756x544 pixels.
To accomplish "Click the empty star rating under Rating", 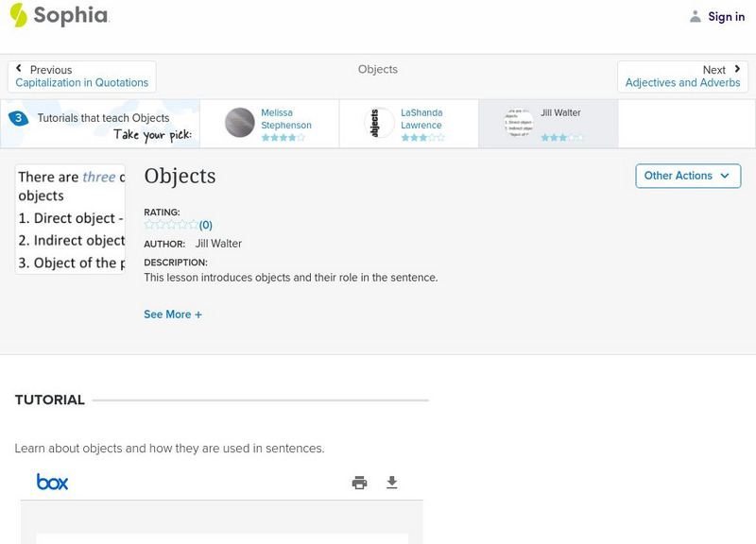I will pos(170,225).
